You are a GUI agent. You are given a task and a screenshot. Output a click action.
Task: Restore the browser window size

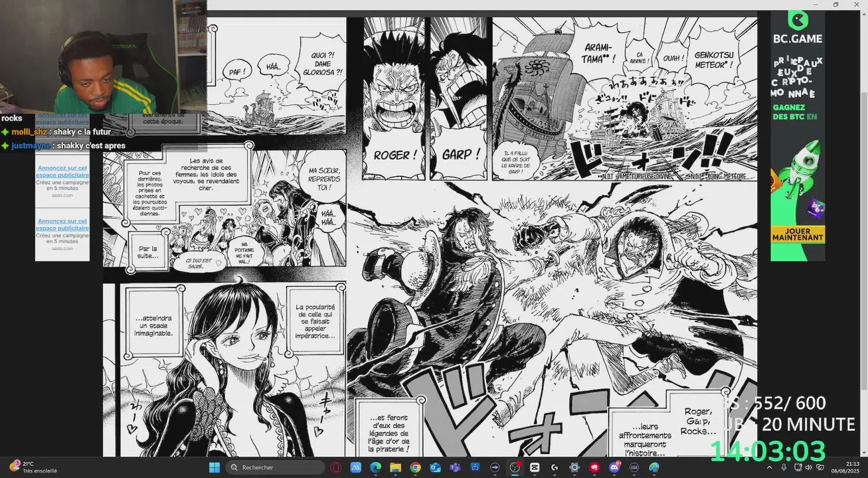tap(835, 5)
